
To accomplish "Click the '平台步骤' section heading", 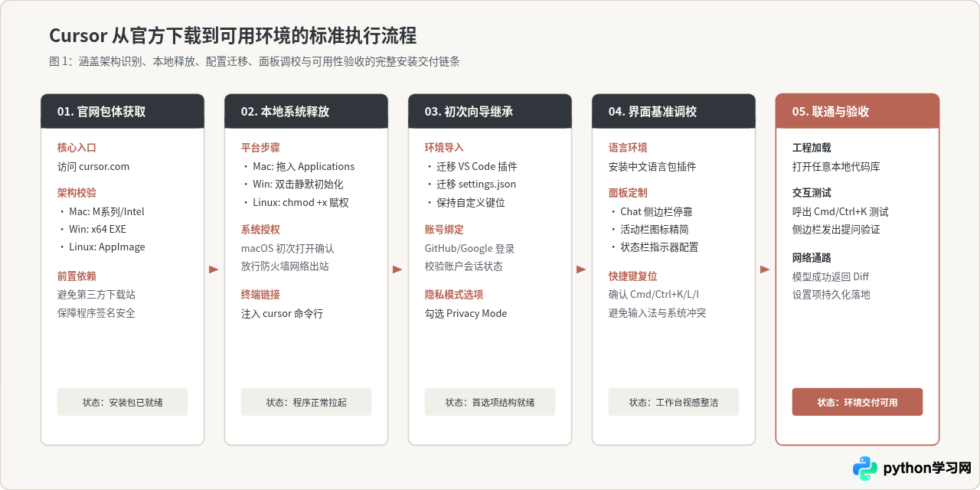I will coord(260,148).
